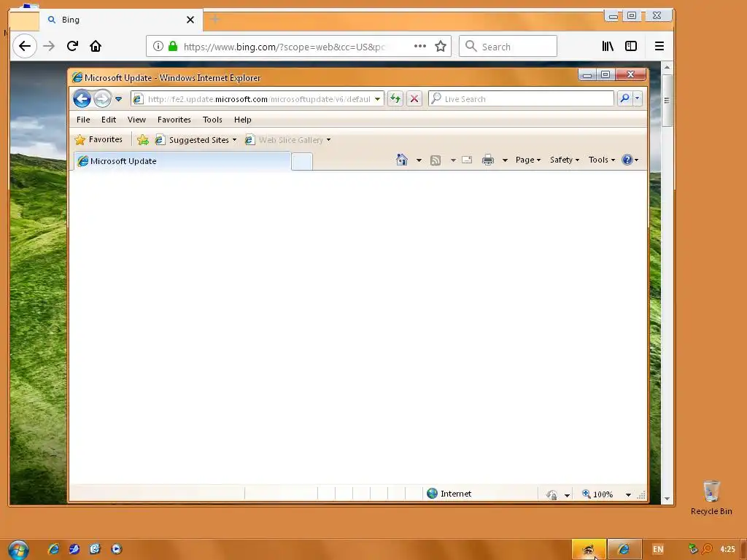
Task: Open the Favorites star button in IE
Action: point(99,139)
